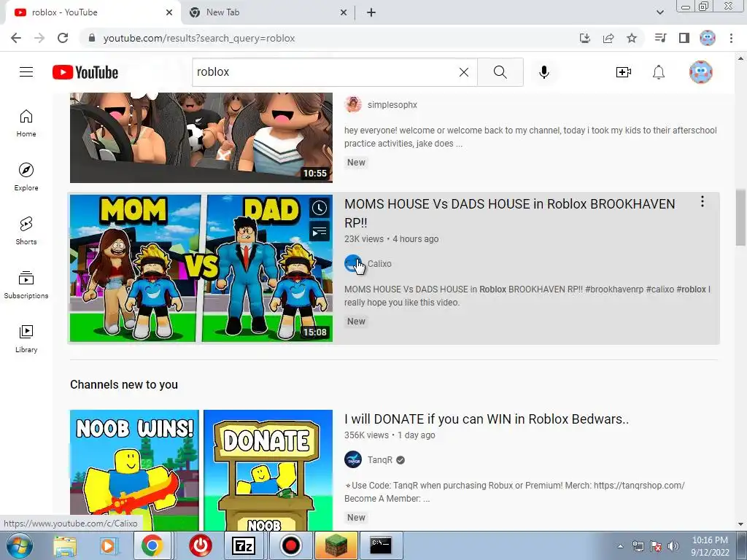Open Explore in the sidebar
The height and width of the screenshot is (560, 747).
pos(26,177)
